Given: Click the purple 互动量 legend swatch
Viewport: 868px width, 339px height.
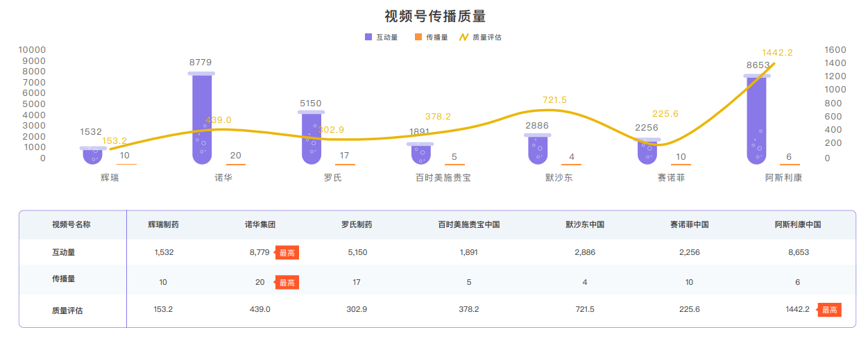Looking at the screenshot, I should [x=368, y=38].
